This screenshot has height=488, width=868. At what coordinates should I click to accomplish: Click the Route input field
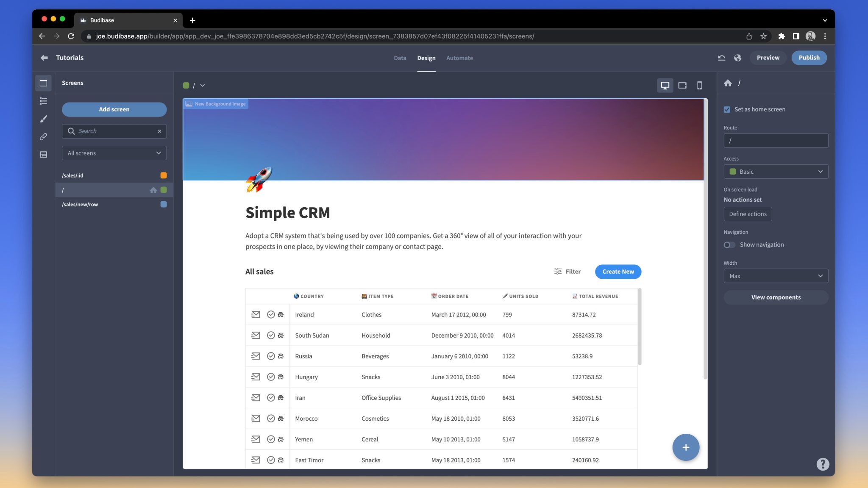pos(776,141)
